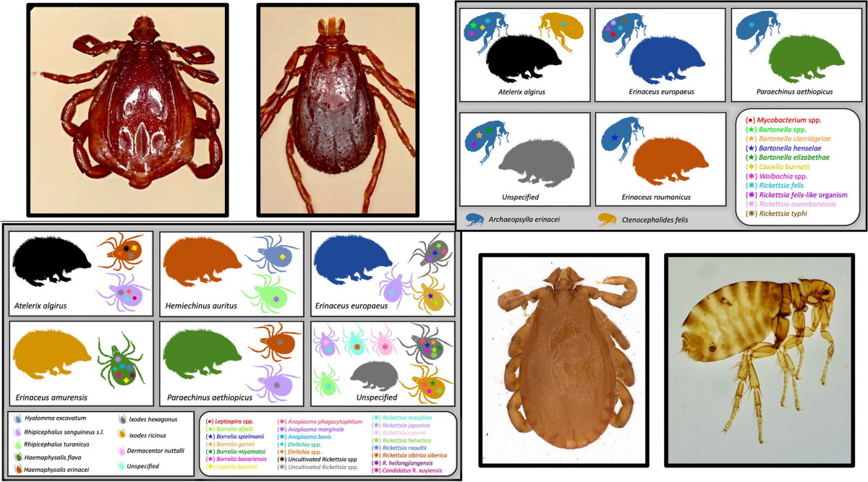
Task: Click the yellow tick in tick-panel Erinaceus europaeus box
Action: click(430, 295)
